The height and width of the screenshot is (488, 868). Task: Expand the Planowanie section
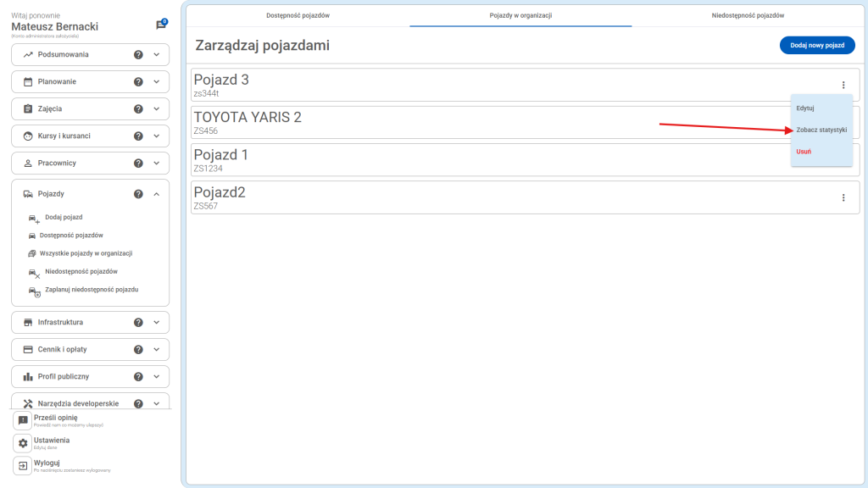pyautogui.click(x=156, y=82)
